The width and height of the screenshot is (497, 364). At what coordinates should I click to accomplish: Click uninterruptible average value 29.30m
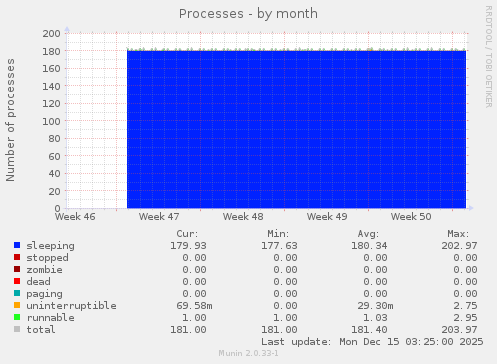pyautogui.click(x=375, y=306)
